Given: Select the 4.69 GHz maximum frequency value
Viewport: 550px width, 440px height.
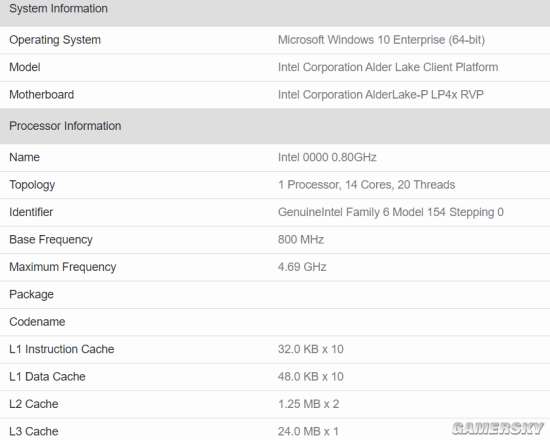Looking at the screenshot, I should coord(302,267).
